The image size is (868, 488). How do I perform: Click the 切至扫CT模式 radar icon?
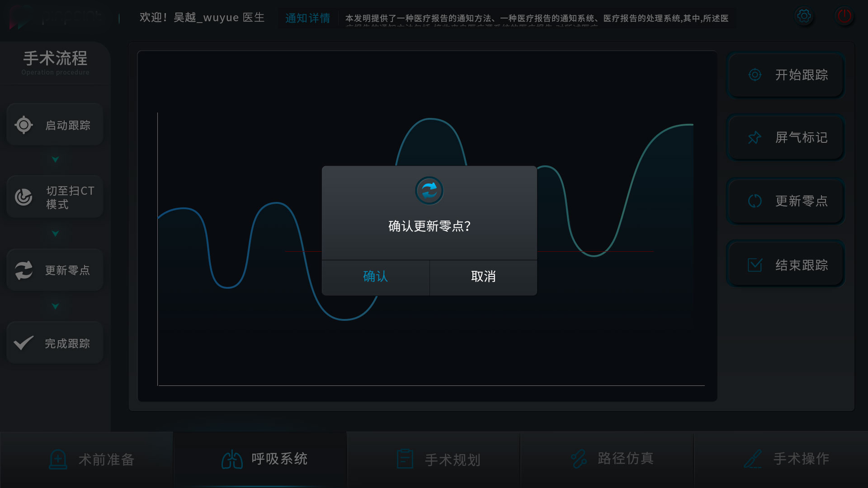pyautogui.click(x=24, y=197)
